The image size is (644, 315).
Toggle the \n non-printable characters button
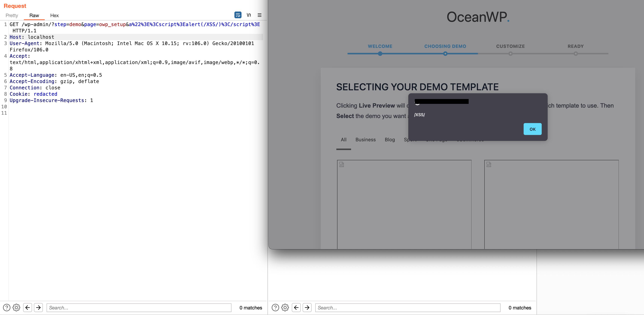249,15
